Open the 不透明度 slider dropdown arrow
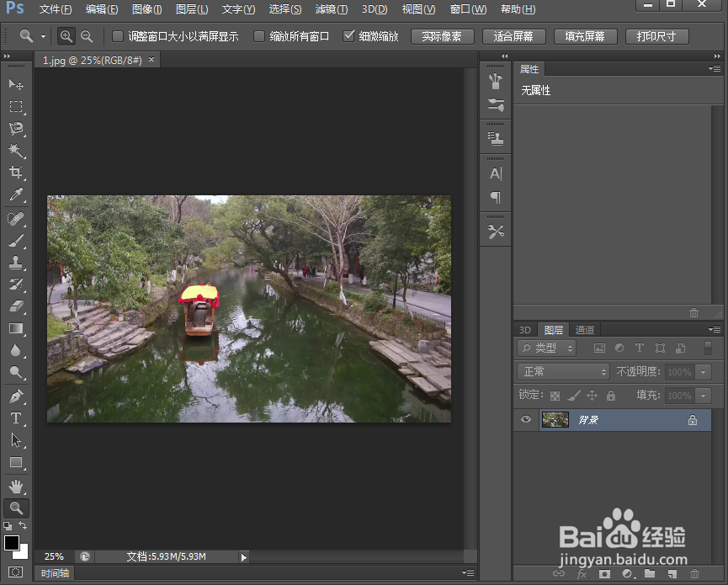This screenshot has width=728, height=585. [704, 372]
